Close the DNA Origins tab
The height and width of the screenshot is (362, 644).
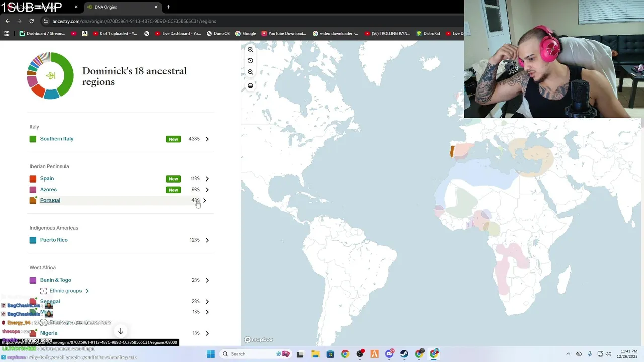coord(156,7)
